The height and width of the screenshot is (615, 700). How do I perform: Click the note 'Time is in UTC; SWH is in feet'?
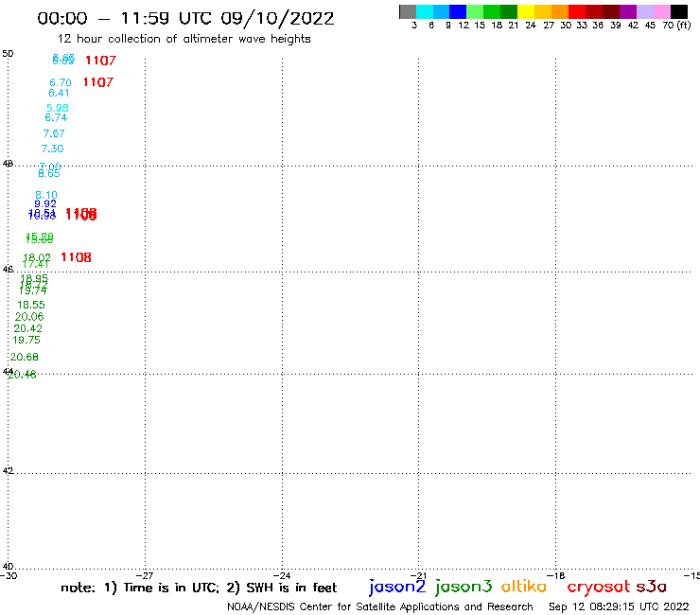tap(199, 588)
